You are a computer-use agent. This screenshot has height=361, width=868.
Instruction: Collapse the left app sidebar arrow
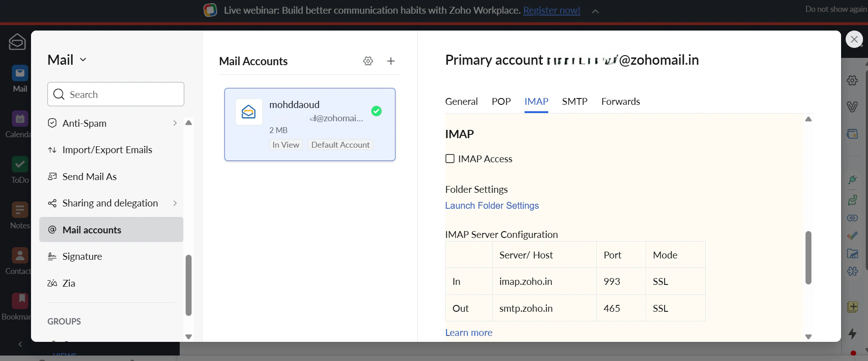20,344
